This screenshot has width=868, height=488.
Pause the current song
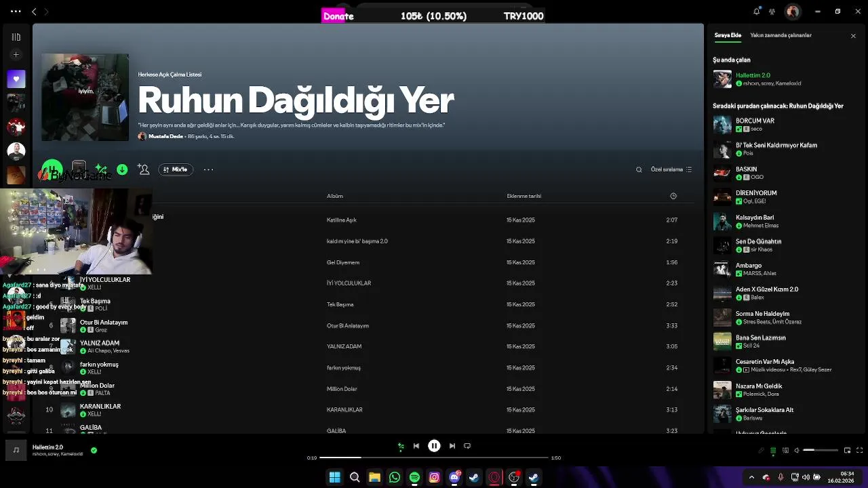click(434, 446)
